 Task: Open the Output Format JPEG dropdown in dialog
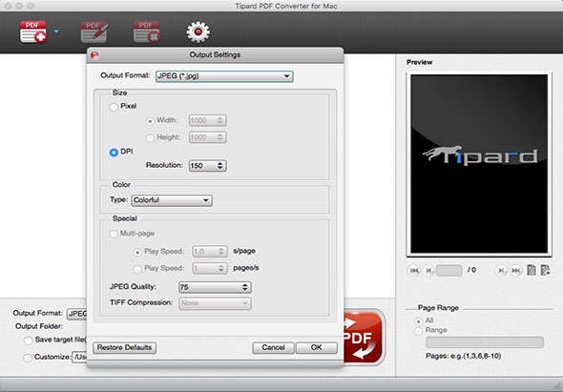pos(224,76)
